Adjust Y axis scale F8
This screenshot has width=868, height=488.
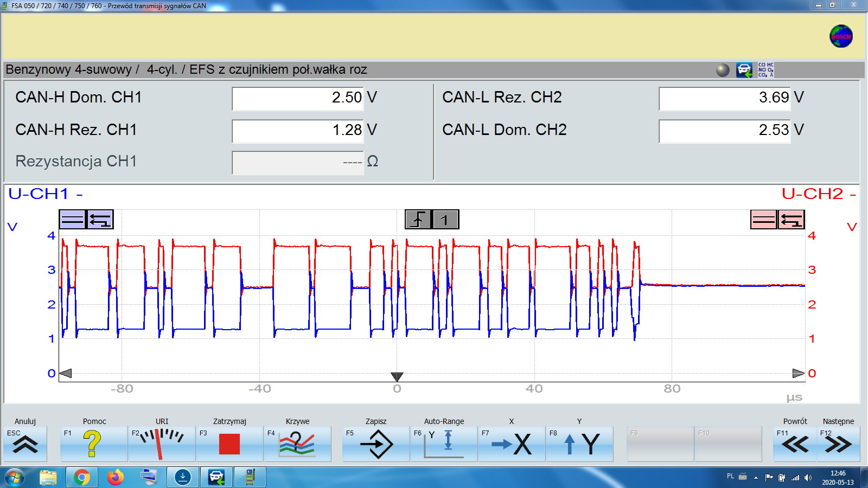pos(579,444)
